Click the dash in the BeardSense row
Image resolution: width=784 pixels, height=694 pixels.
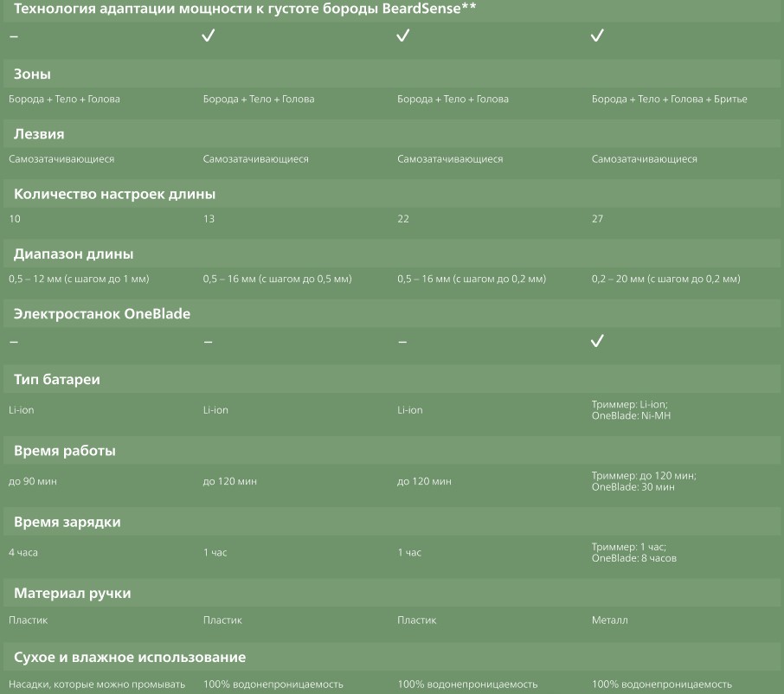13,36
